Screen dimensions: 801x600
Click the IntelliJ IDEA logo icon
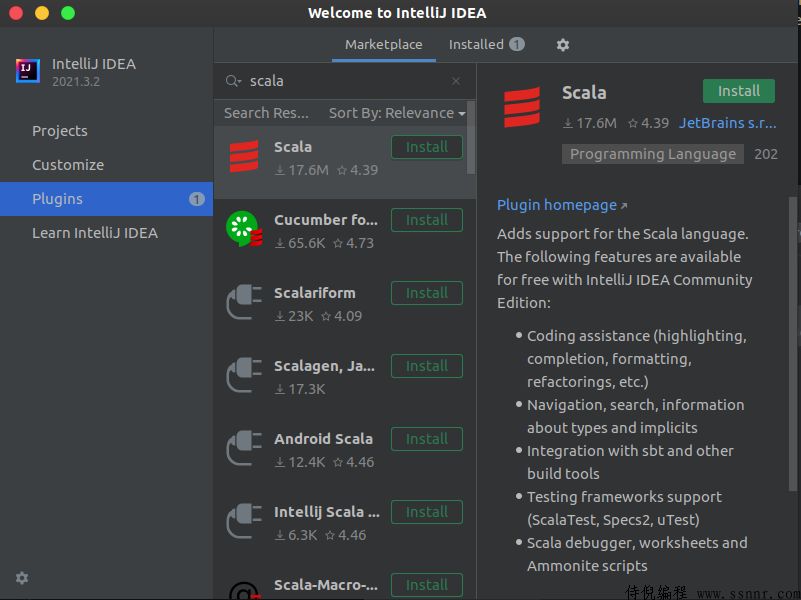pyautogui.click(x=28, y=70)
